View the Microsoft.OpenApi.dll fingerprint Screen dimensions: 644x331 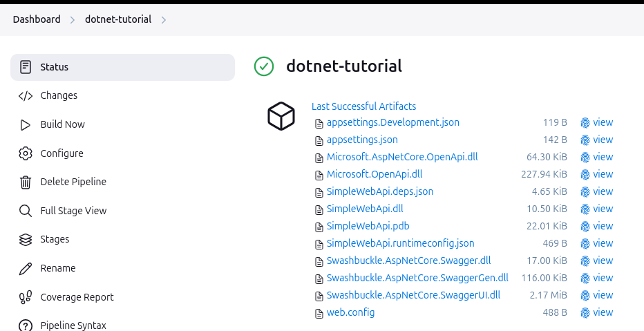click(x=596, y=174)
